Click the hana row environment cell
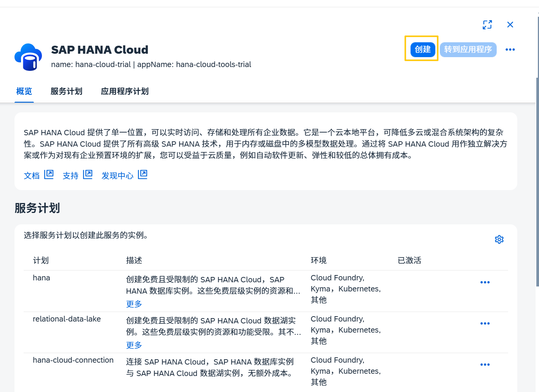 point(346,289)
